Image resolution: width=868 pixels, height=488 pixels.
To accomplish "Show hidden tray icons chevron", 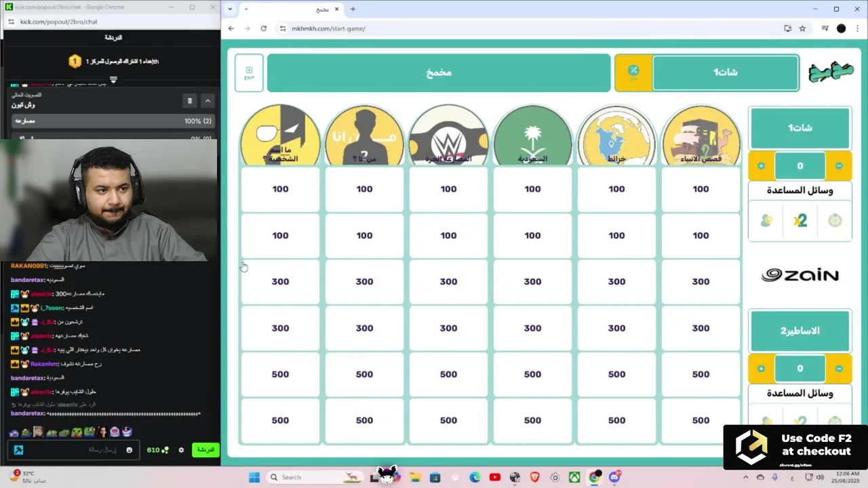I will [x=745, y=477].
